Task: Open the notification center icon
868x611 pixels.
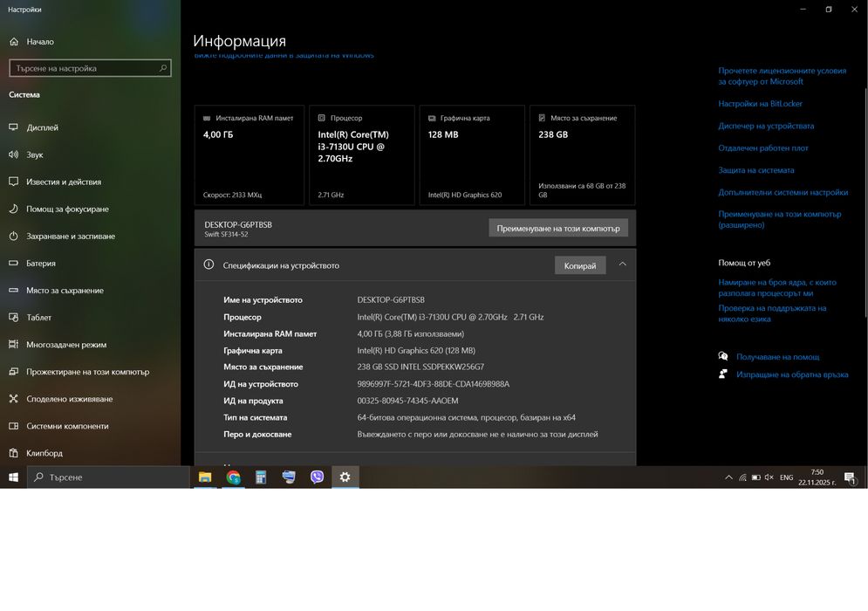Action: [x=851, y=477]
